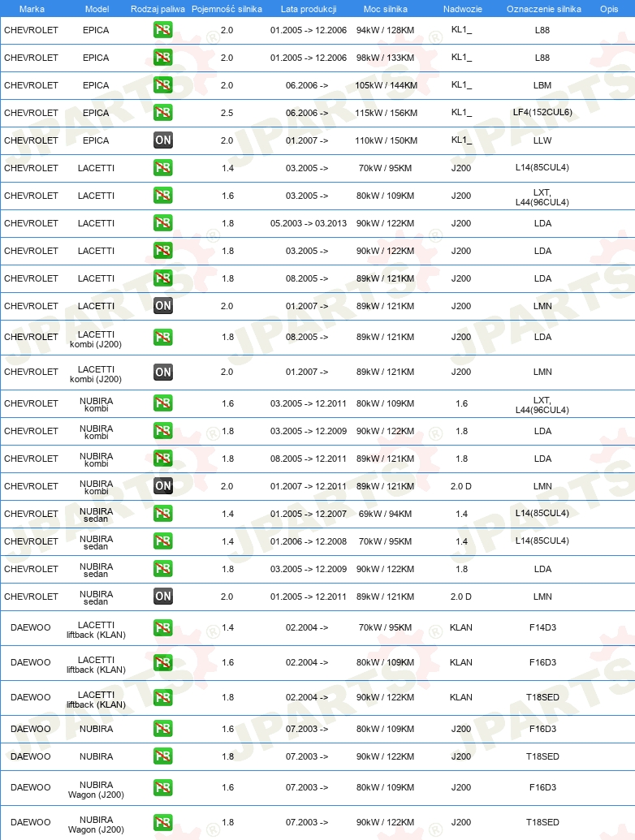This screenshot has width=635, height=840.
Task: Click petrol icon in Daewoo Lacetti liftback T18SED row
Action: tap(163, 697)
